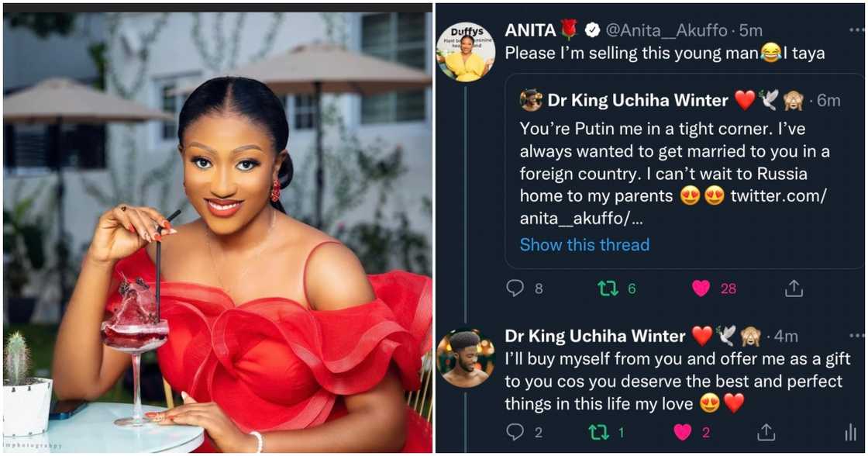Expand the quoted Dr King Uchiha Winter tweet
Image resolution: width=868 pixels, height=456 pixels.
click(659, 155)
